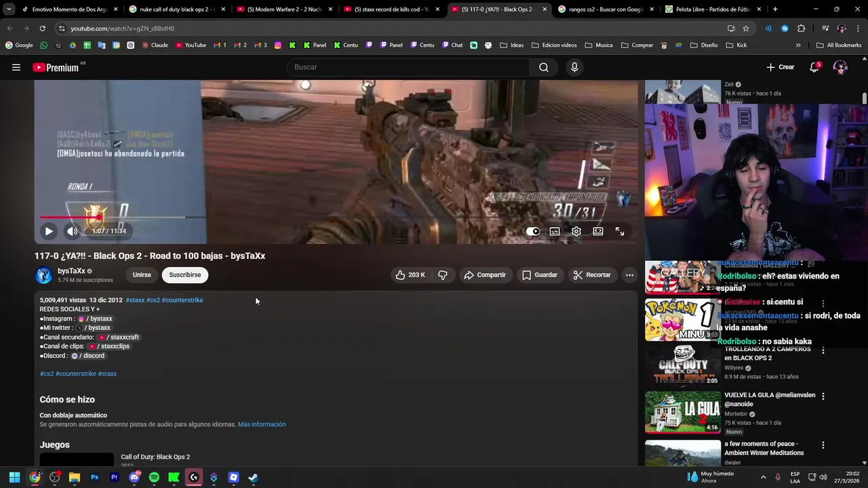Enter fullscreen mode
The height and width of the screenshot is (488, 868).
(620, 231)
